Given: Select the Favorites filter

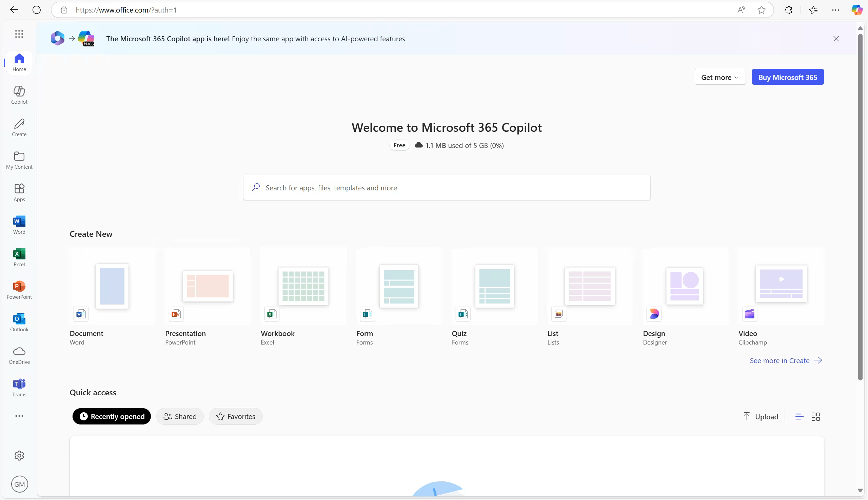Looking at the screenshot, I should tap(236, 417).
